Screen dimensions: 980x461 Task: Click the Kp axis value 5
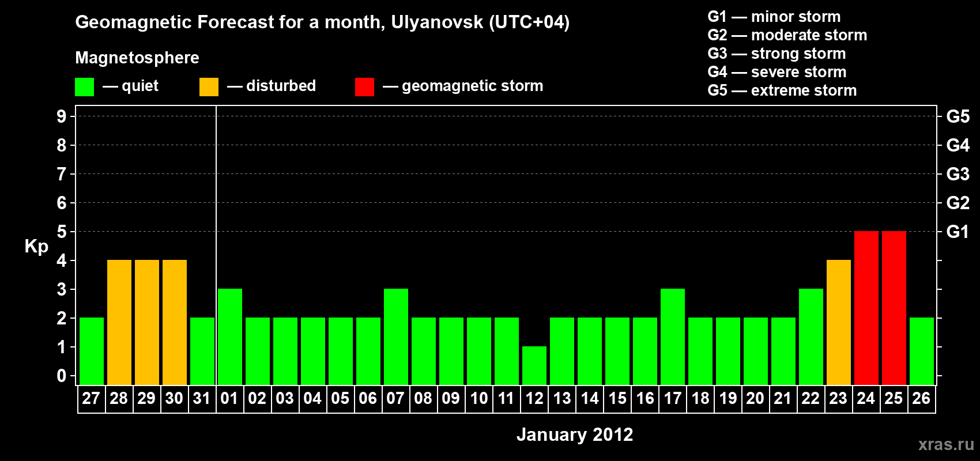coord(62,232)
